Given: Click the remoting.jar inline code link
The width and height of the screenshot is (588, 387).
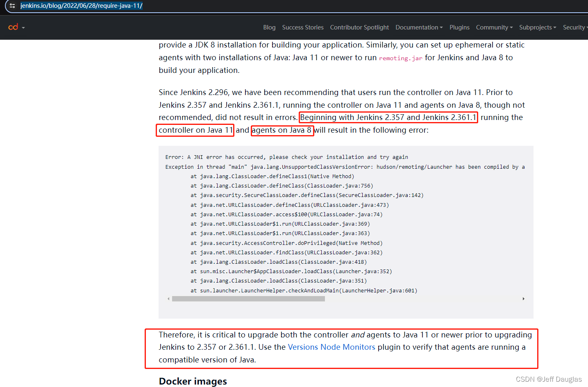Looking at the screenshot, I should [x=400, y=58].
